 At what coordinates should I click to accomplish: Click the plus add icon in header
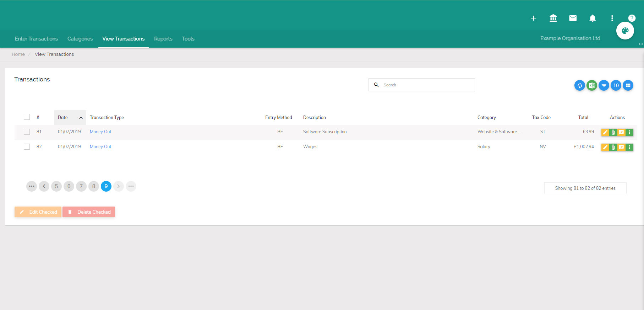point(533,18)
